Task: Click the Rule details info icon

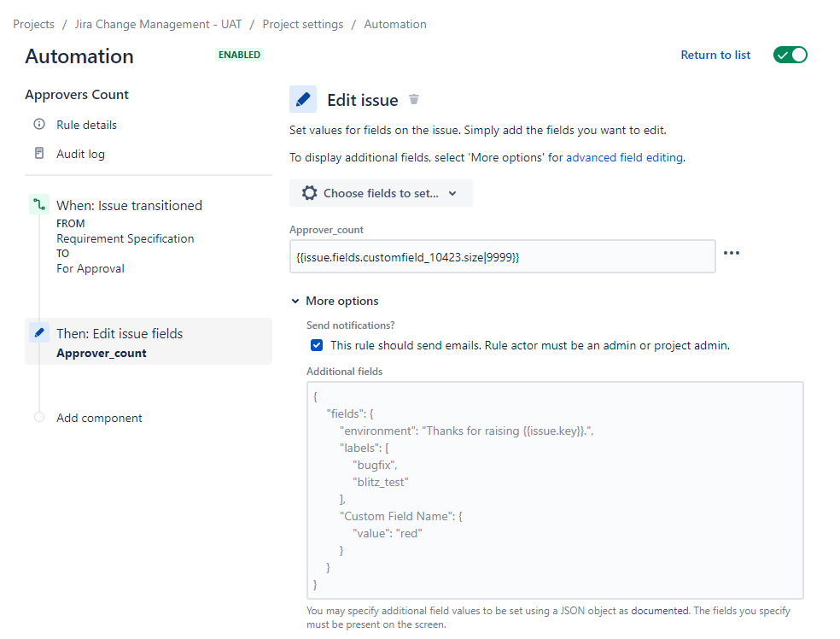Action: (x=39, y=125)
